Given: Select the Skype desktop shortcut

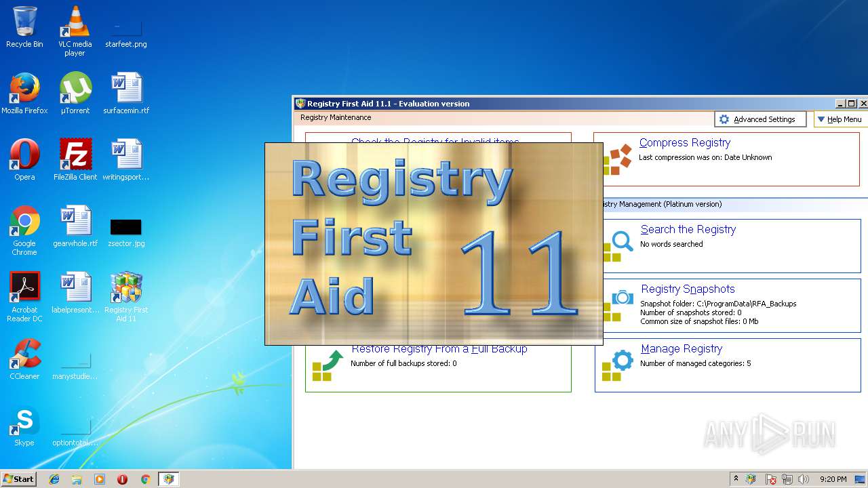Looking at the screenshot, I should click(x=24, y=426).
